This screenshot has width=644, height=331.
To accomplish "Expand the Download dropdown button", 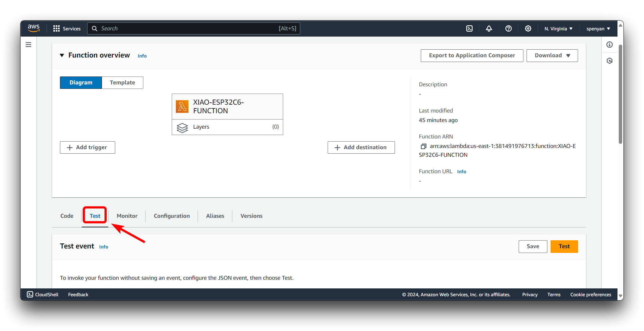I will [552, 55].
